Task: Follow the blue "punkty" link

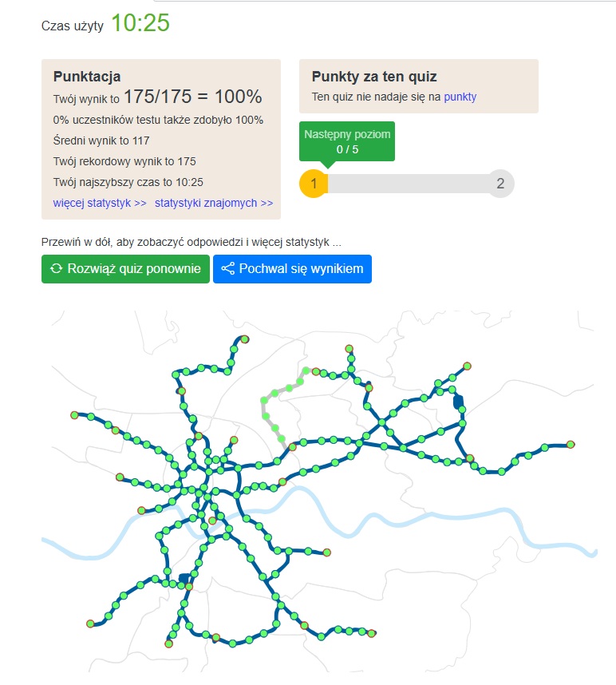Action: tap(460, 97)
